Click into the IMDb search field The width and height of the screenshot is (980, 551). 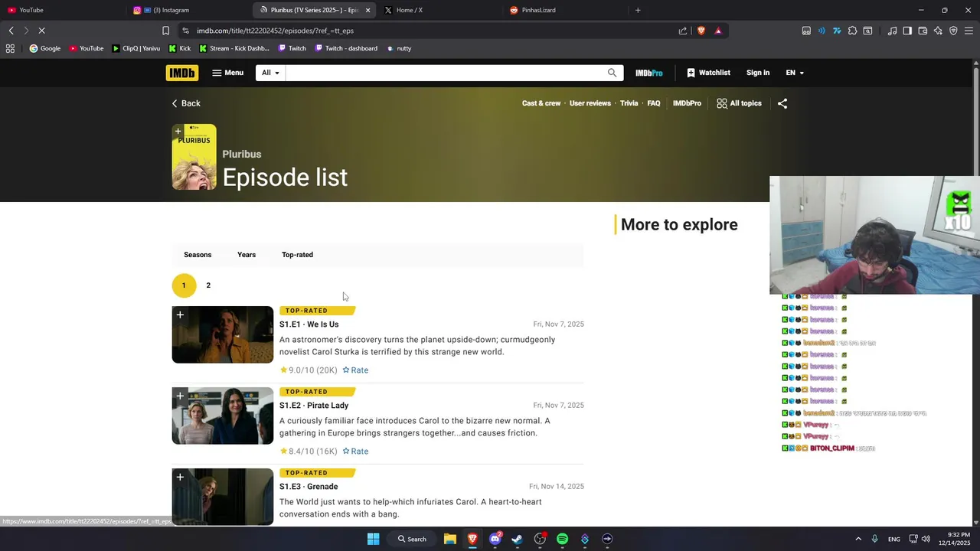[446, 73]
